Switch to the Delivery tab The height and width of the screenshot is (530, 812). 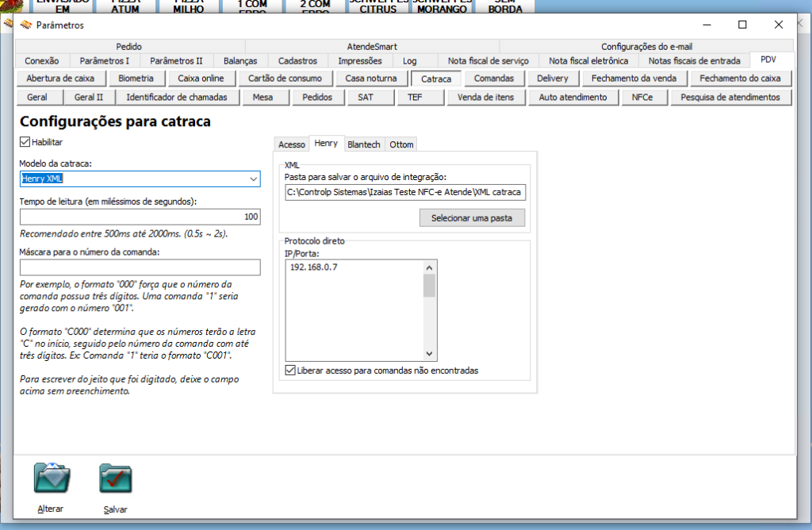[x=553, y=78]
